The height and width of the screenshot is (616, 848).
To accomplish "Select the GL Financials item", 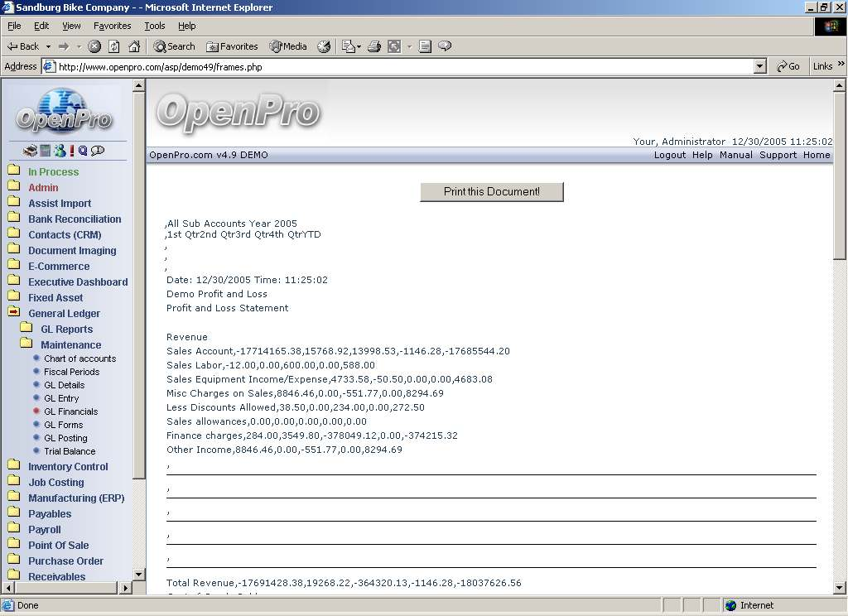I will click(x=70, y=411).
